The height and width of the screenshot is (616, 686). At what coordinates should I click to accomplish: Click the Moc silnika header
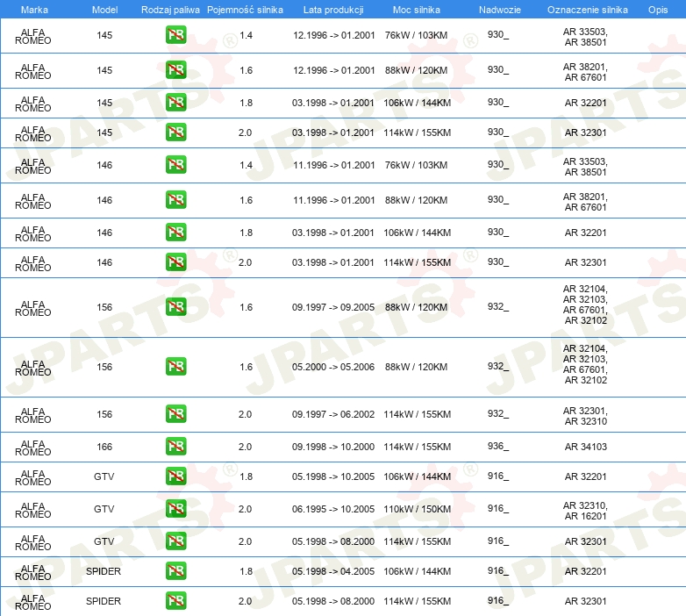417,9
